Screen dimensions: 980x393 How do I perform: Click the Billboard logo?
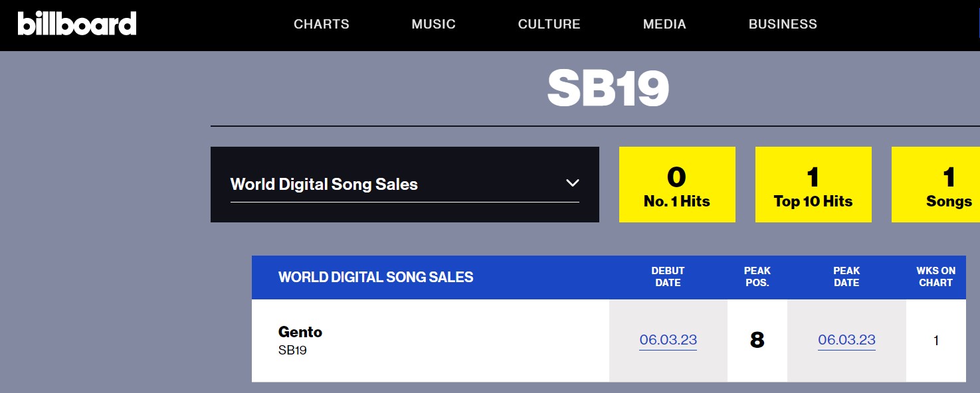pos(77,24)
